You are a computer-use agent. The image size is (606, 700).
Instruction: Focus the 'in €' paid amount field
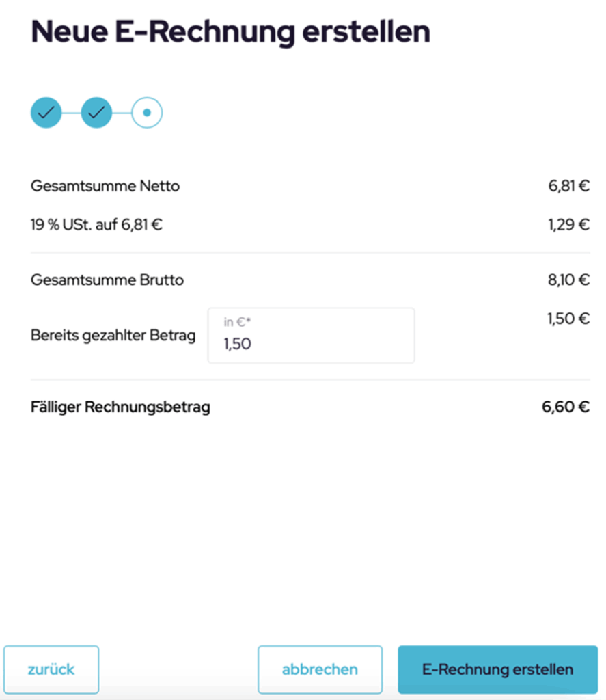(x=311, y=335)
